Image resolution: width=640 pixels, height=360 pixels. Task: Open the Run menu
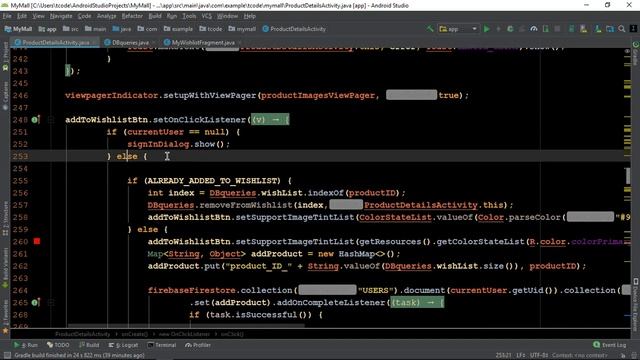click(172, 16)
